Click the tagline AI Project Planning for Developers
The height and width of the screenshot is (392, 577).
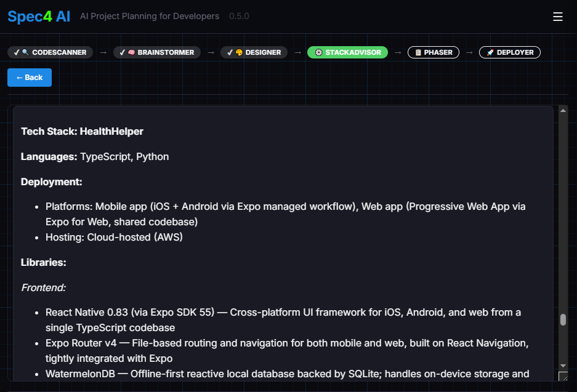[150, 16]
